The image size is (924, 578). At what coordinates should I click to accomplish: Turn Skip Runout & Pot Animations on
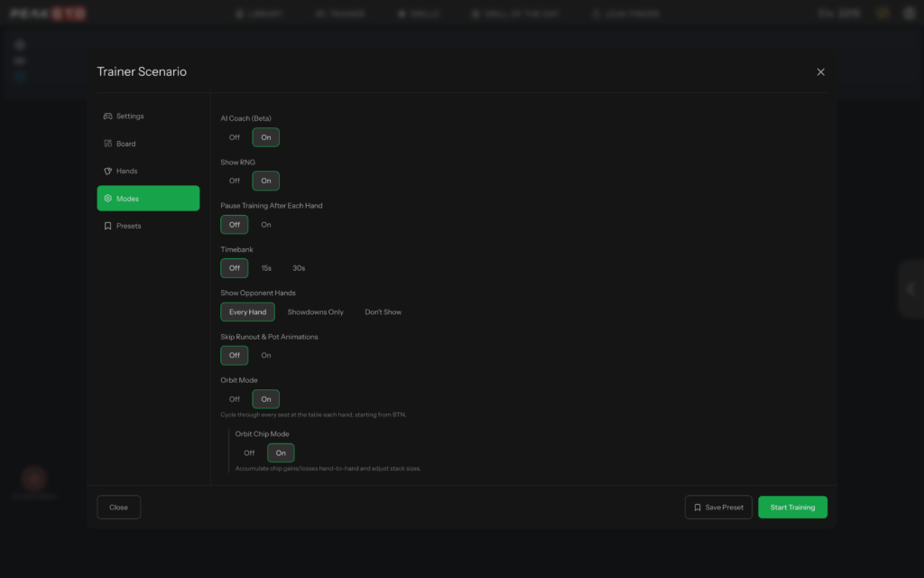[x=266, y=356]
